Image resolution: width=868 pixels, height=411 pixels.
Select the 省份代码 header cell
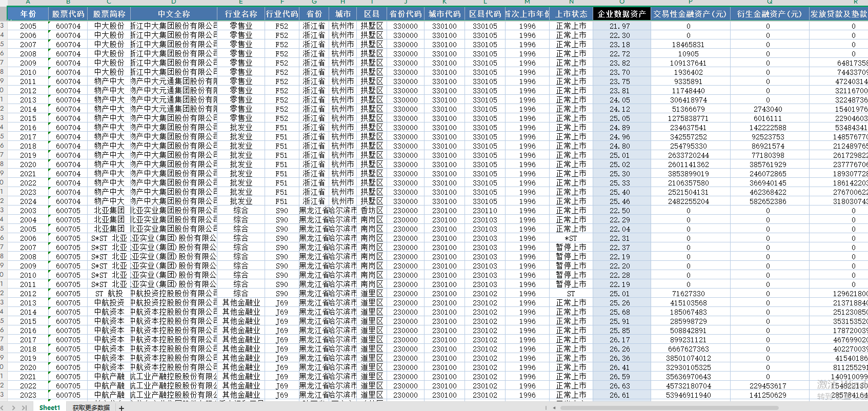click(406, 14)
